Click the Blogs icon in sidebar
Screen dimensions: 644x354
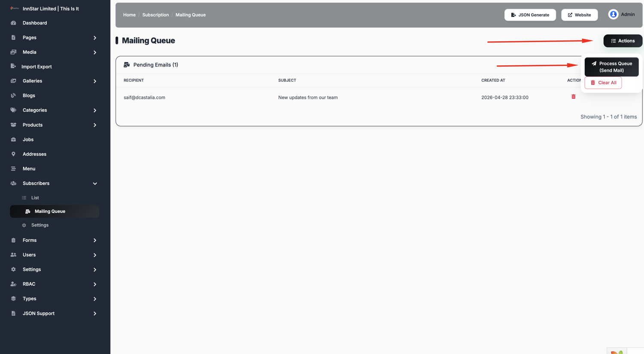pyautogui.click(x=13, y=95)
